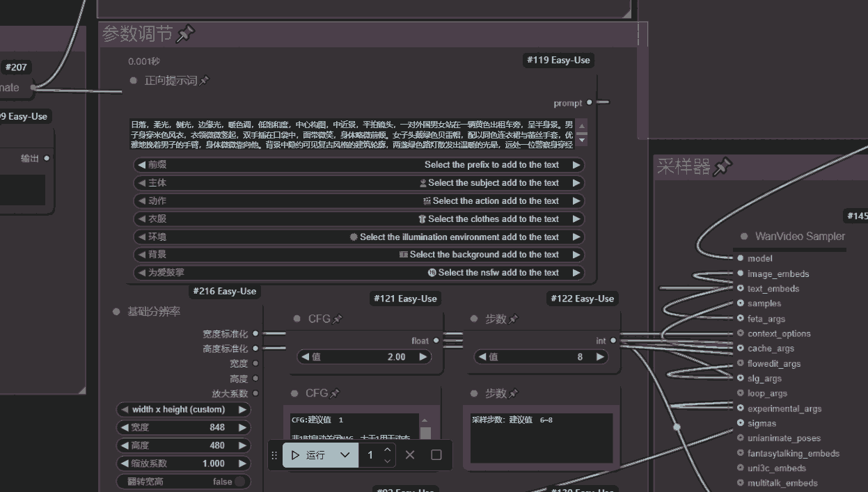Click the pin icon on the 采样器 panel header
This screenshot has height=492, width=868.
[x=722, y=166]
